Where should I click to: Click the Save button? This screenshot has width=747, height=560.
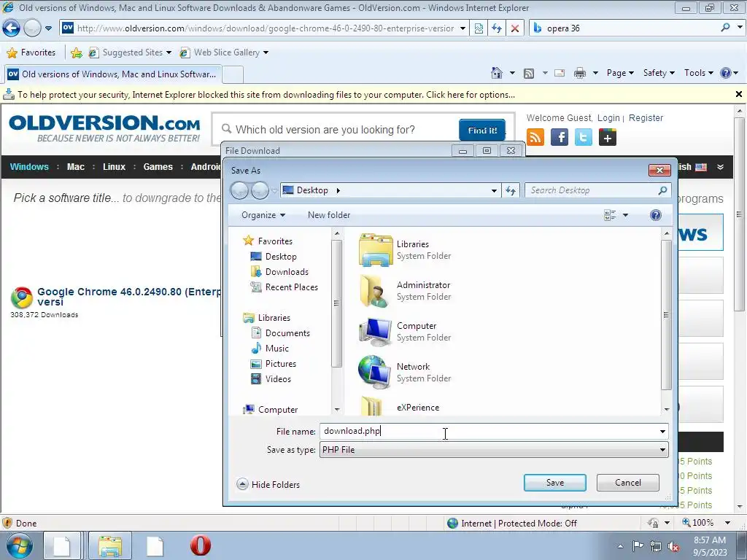[x=554, y=483]
